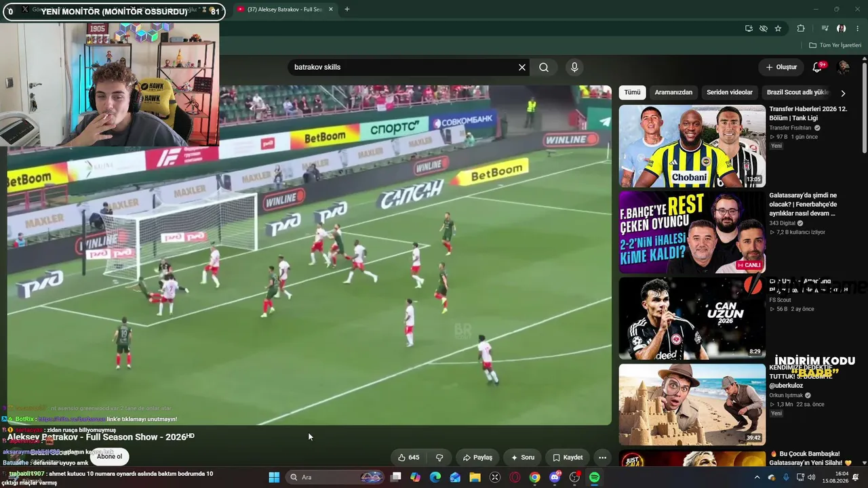Open the Bu Çocuk Bambaşka video title
Screen dimensions: 868x488
click(810, 457)
